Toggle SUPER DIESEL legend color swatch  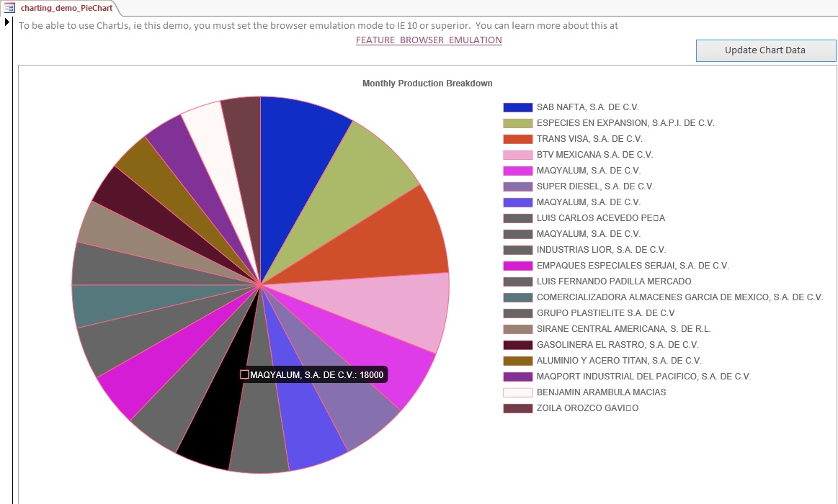point(518,186)
